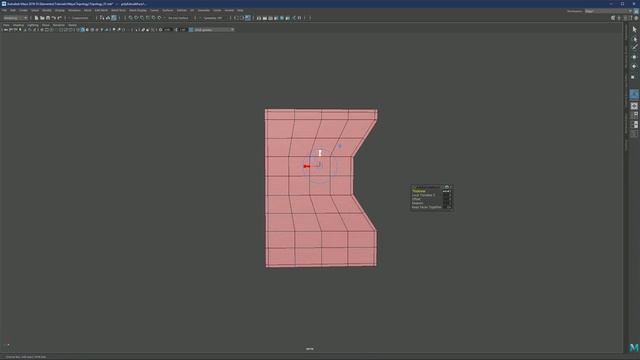Open the Help menu
This screenshot has width=640, height=360.
point(240,10)
